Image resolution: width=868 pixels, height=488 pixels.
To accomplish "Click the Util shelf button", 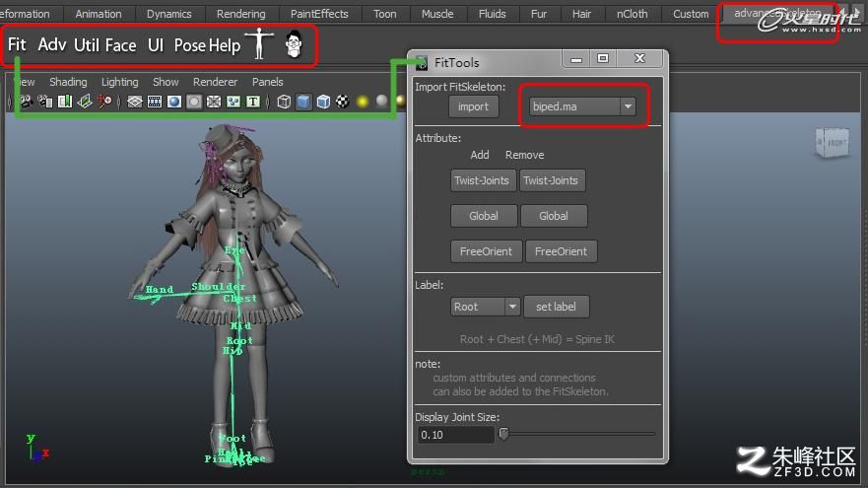I will tap(87, 45).
